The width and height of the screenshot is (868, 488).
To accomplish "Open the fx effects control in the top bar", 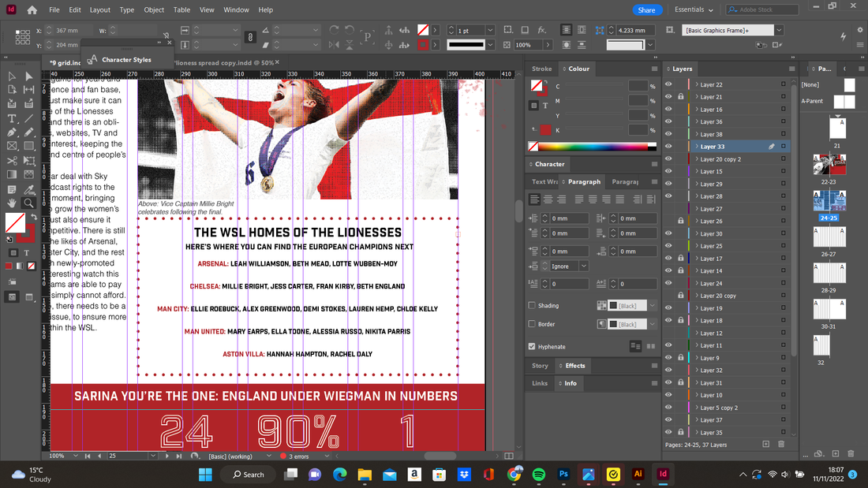I will pos(542,30).
